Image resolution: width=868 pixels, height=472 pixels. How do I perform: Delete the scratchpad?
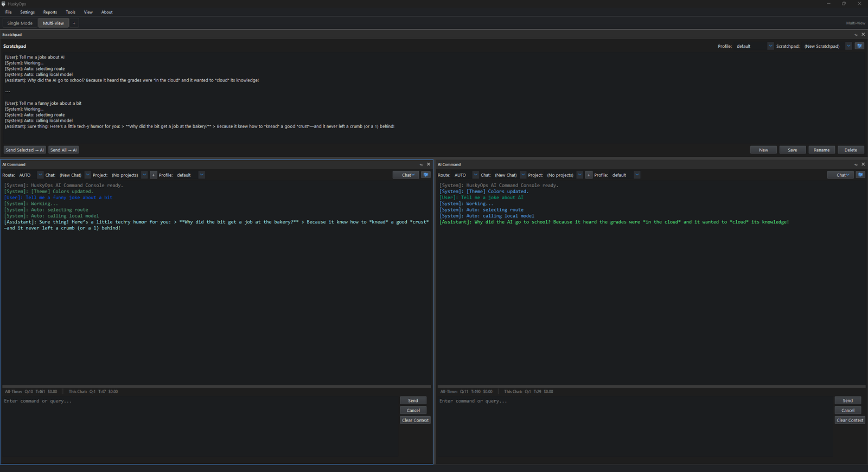coord(851,150)
